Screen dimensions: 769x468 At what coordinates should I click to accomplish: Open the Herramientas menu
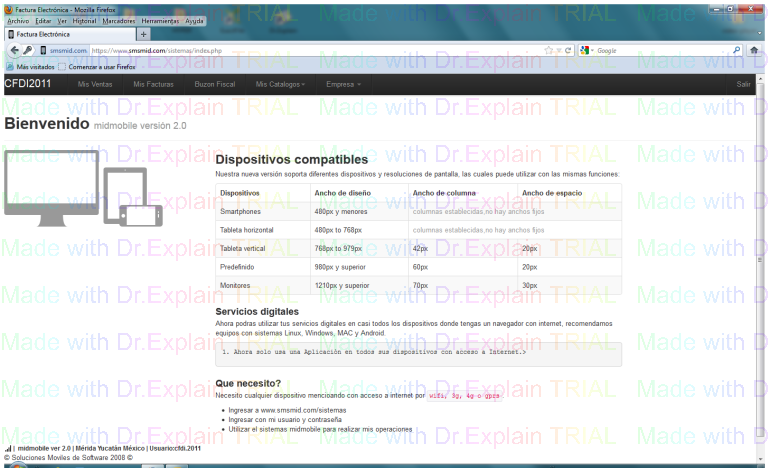[x=160, y=21]
